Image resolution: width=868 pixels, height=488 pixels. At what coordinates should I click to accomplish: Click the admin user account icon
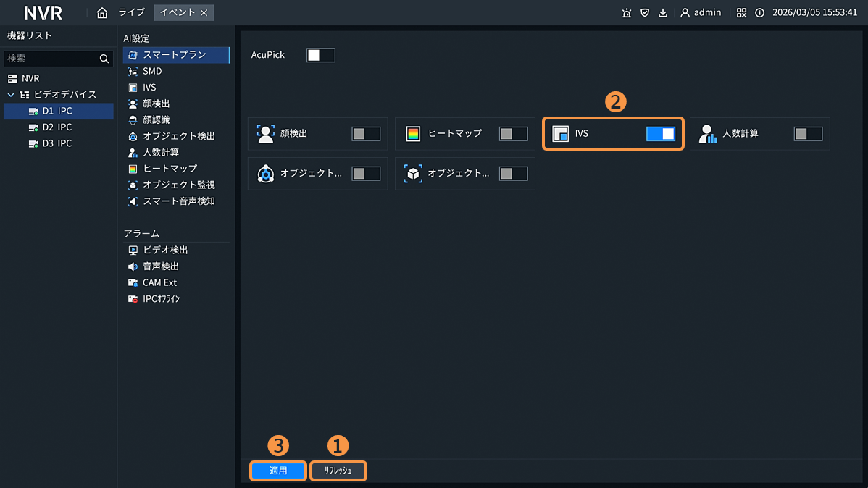[685, 13]
